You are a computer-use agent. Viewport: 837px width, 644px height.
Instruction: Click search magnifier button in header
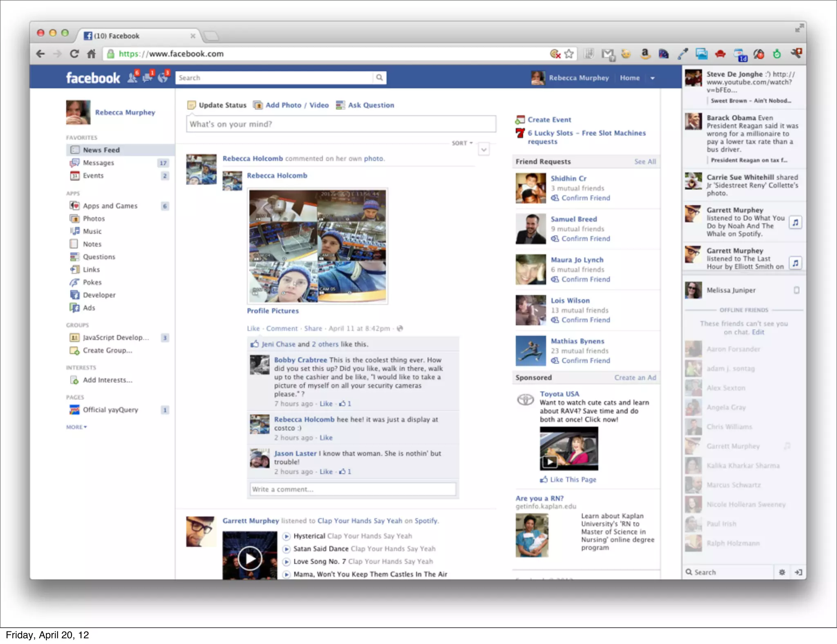379,78
